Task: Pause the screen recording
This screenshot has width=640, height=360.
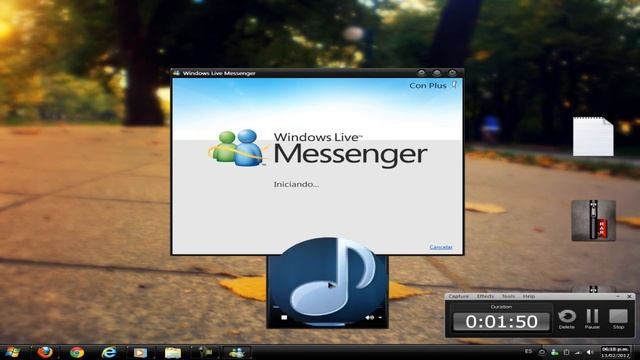Action: 592,319
